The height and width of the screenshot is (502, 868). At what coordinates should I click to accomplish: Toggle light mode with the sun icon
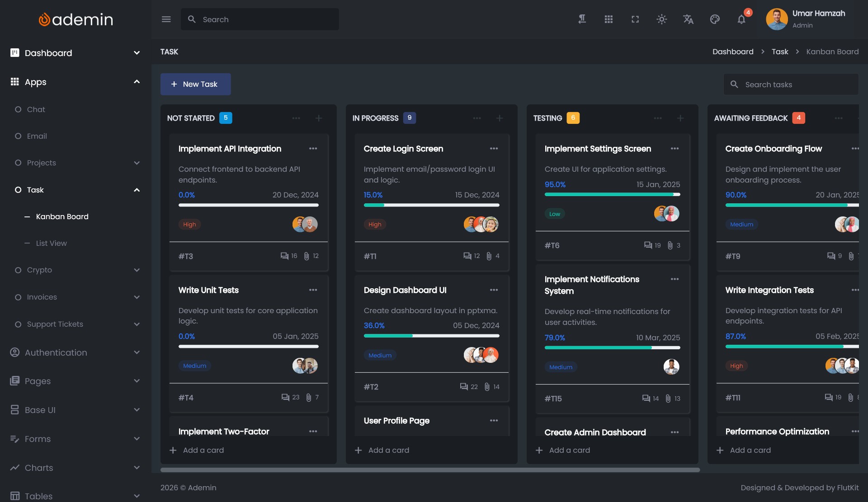coord(661,19)
